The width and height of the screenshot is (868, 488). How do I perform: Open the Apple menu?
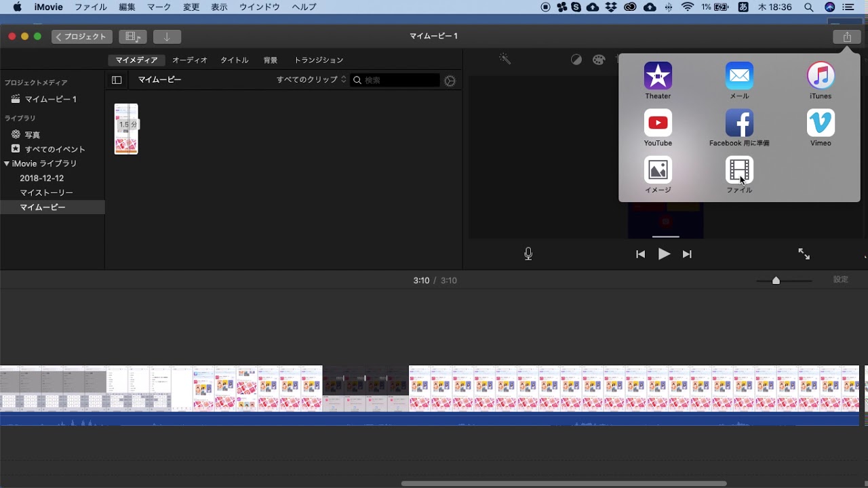(x=17, y=7)
